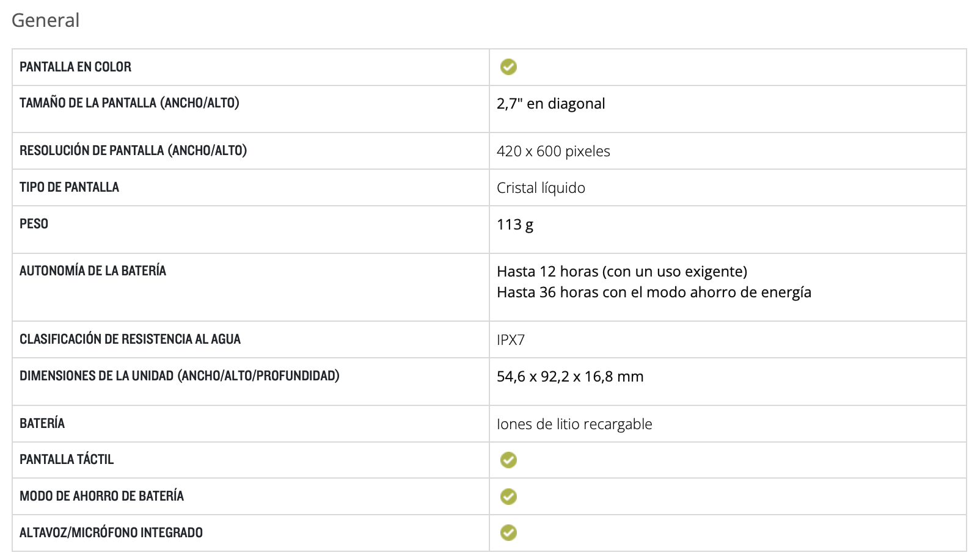Select the Autonomía de la batería label
Screen dimensions: 980x558
click(x=92, y=271)
